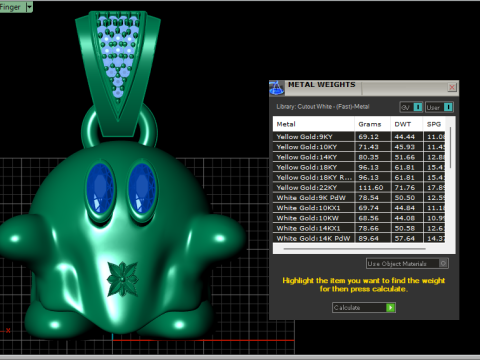Image resolution: width=480 pixels, height=360 pixels.
Task: Sort by the Grams column header
Action: (372, 124)
